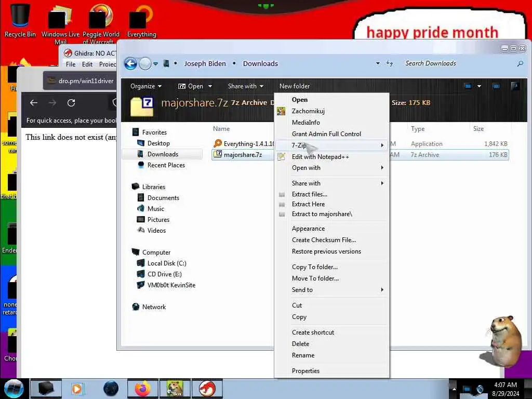Open the Windows Start orb
This screenshot has height=399, width=532.
pos(14,389)
